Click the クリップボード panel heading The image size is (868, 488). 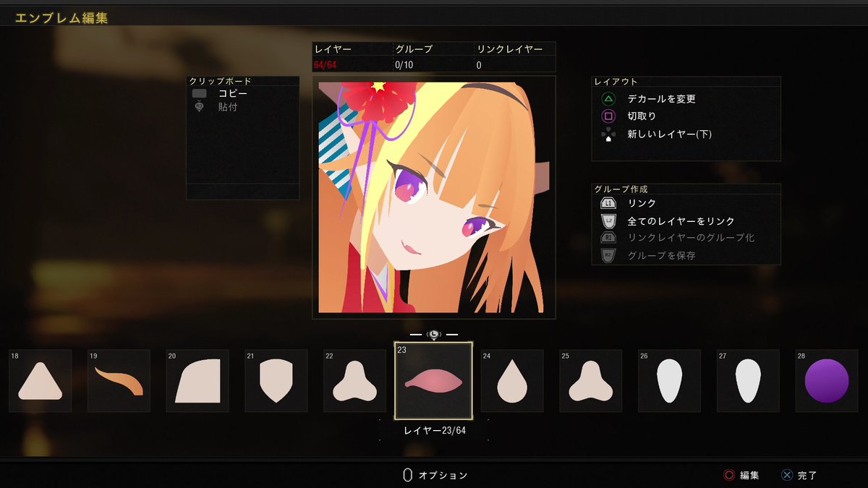(220, 81)
